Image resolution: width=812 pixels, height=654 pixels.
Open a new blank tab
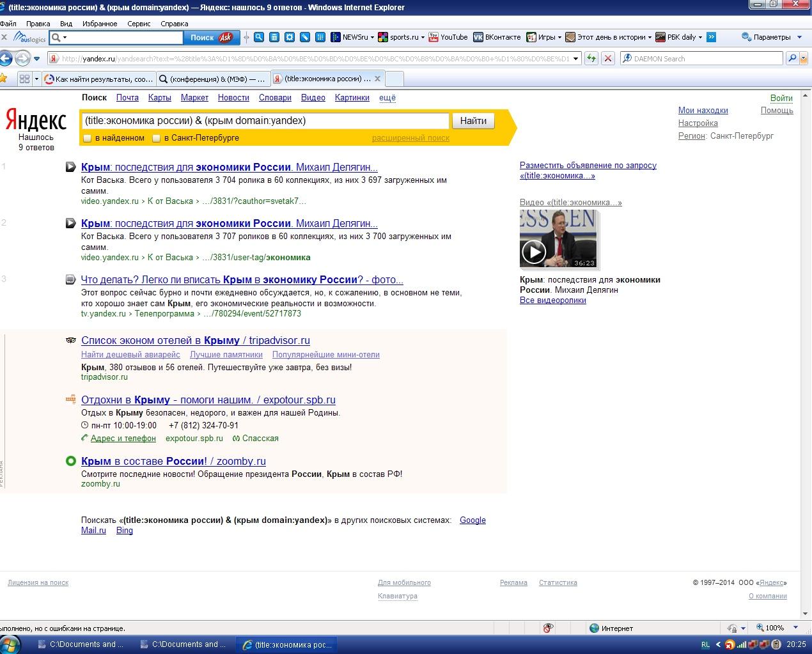click(x=394, y=79)
